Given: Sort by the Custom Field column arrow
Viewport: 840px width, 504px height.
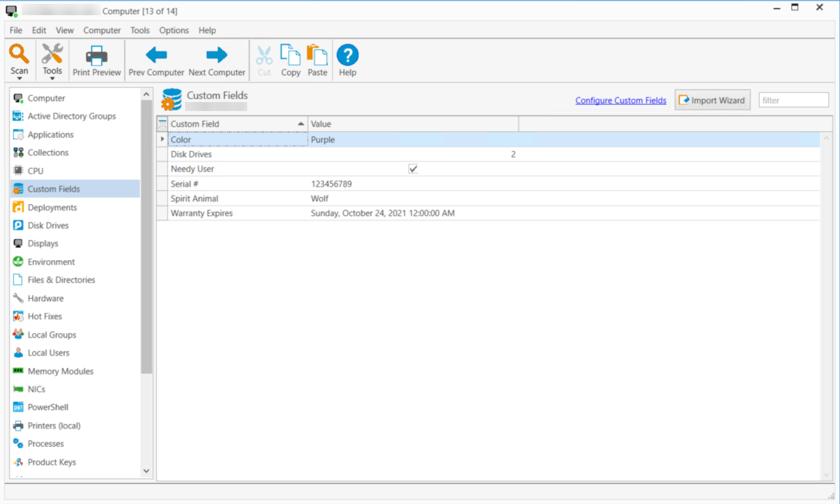Looking at the screenshot, I should pyautogui.click(x=301, y=124).
